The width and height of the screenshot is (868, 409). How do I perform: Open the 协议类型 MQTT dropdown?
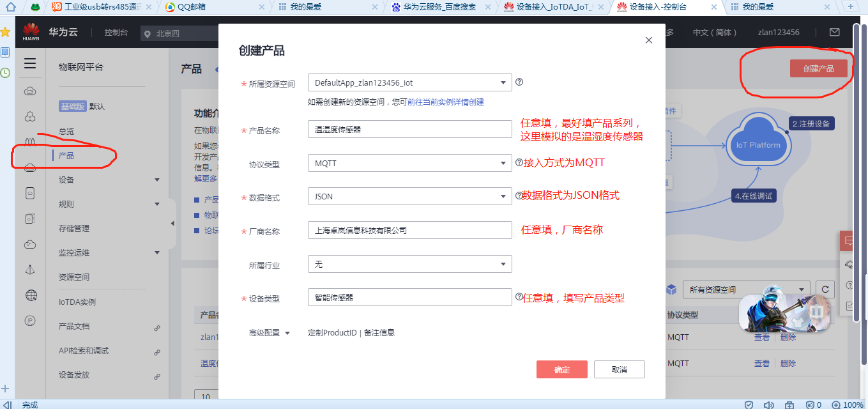[x=409, y=163]
